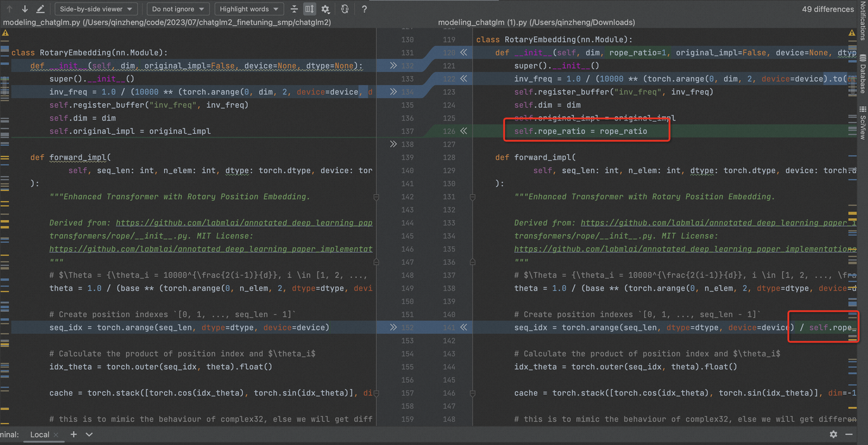Toggle synchronize scrolling in diff toolbar

(x=309, y=9)
